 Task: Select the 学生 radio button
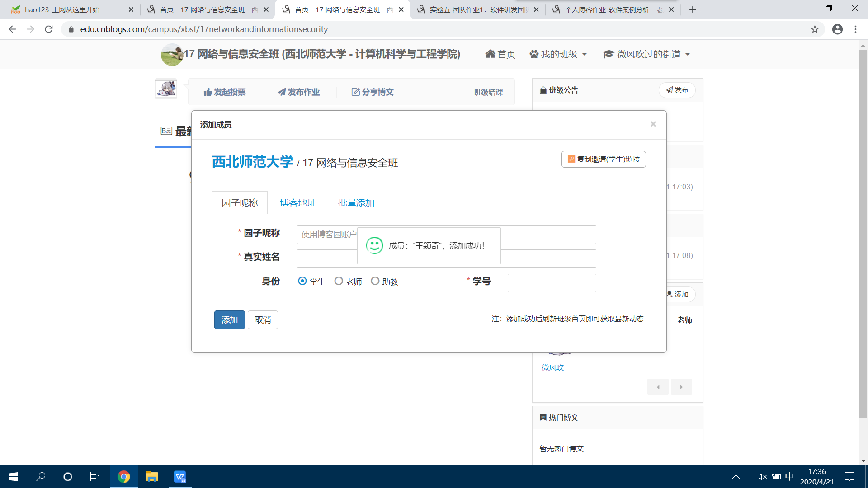coord(302,281)
